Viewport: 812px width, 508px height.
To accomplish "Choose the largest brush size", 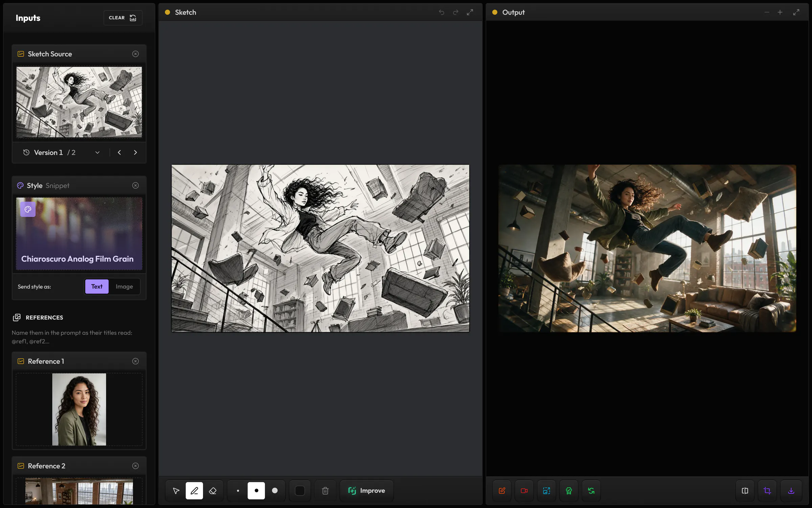I will (x=275, y=490).
